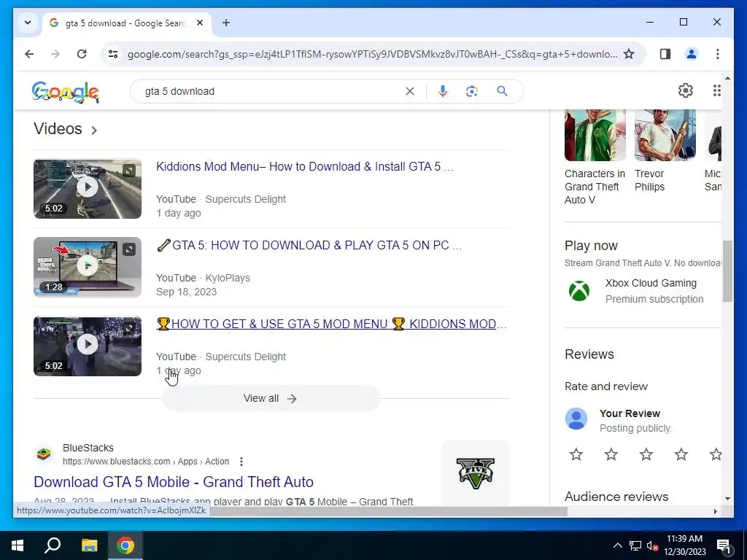Go to Google home via logo
This screenshot has width=747, height=560.
pyautogui.click(x=66, y=91)
